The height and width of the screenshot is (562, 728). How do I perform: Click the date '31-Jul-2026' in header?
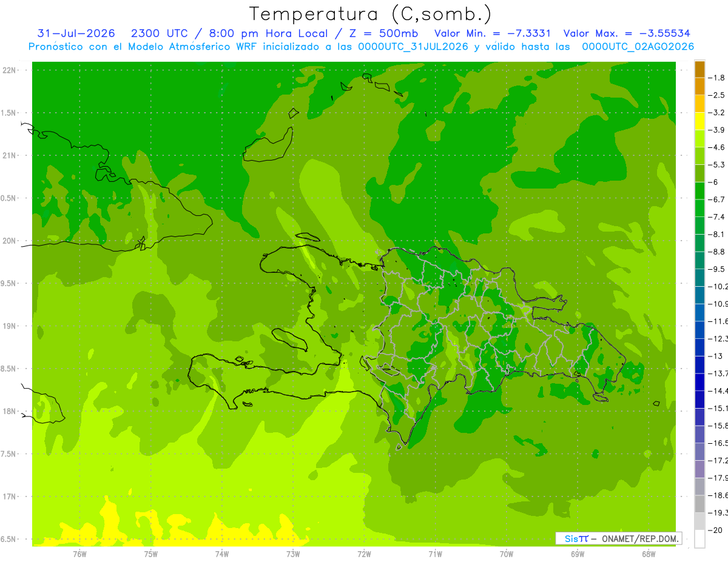point(76,33)
